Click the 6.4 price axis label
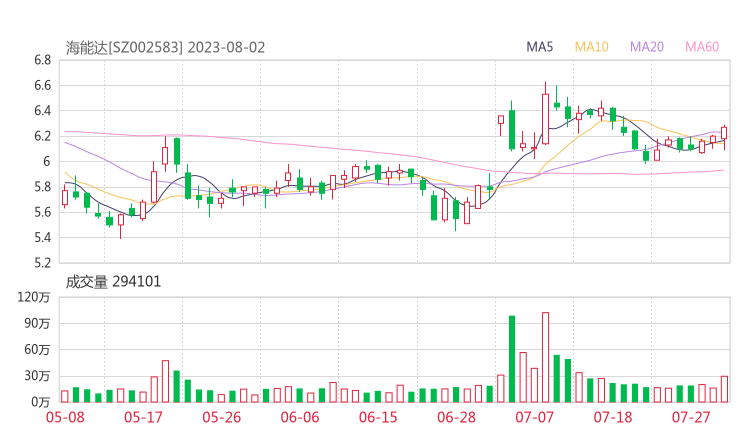This screenshot has height=440, width=740. point(42,111)
